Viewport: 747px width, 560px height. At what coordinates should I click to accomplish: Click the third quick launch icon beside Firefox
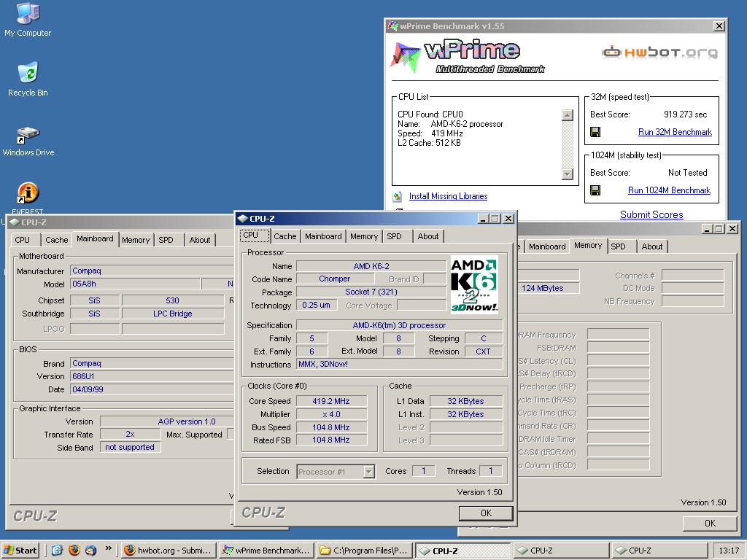click(x=90, y=550)
